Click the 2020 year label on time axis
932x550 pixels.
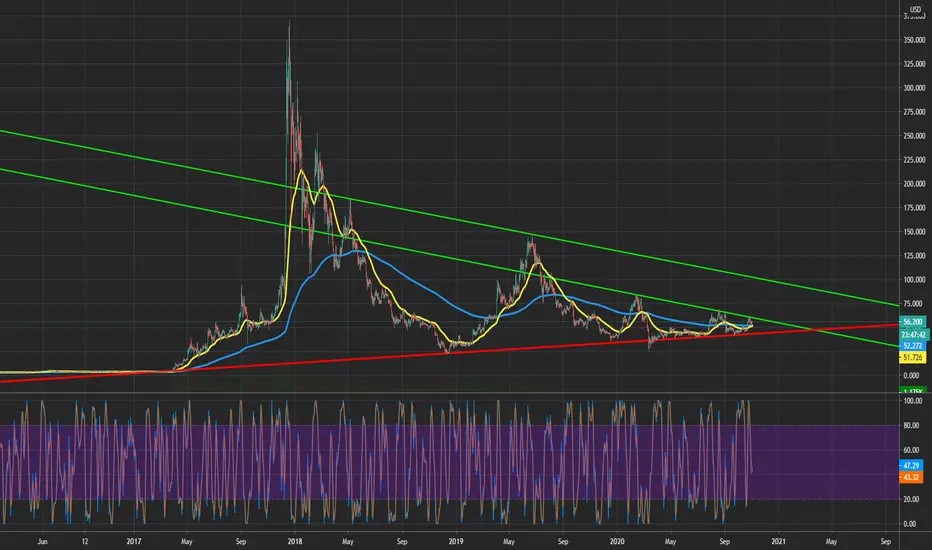617,542
